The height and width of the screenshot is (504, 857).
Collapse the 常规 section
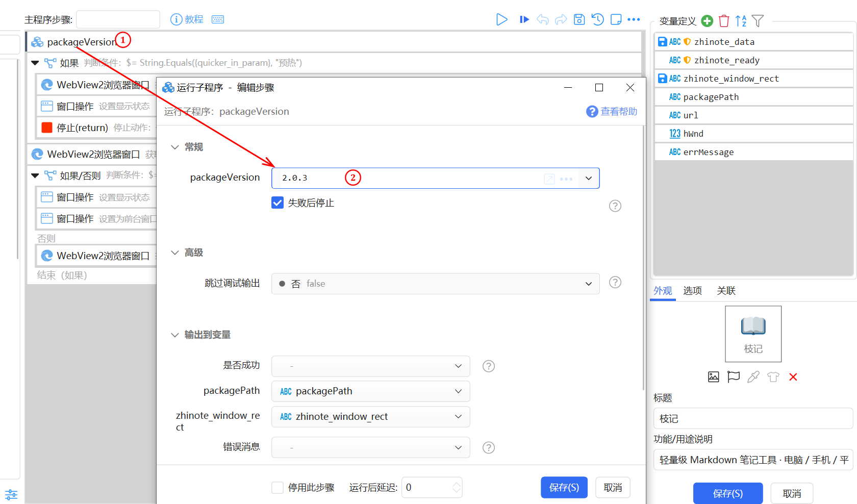tap(175, 147)
